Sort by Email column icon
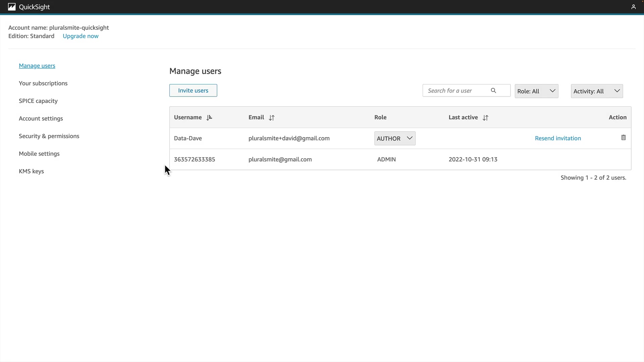644x362 pixels. click(272, 118)
